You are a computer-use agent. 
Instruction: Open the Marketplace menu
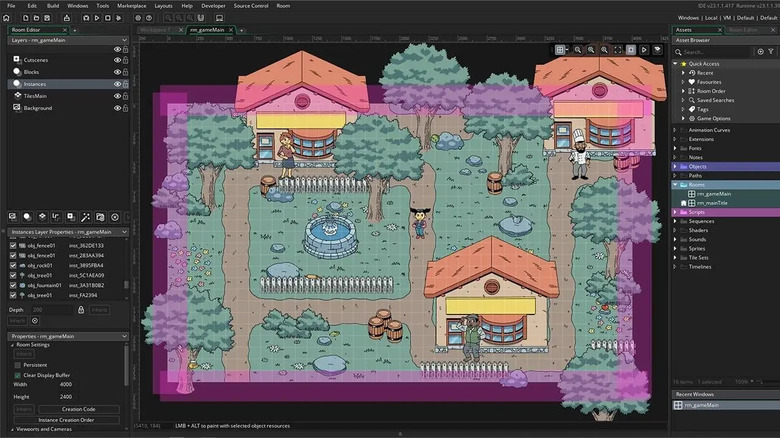131,5
